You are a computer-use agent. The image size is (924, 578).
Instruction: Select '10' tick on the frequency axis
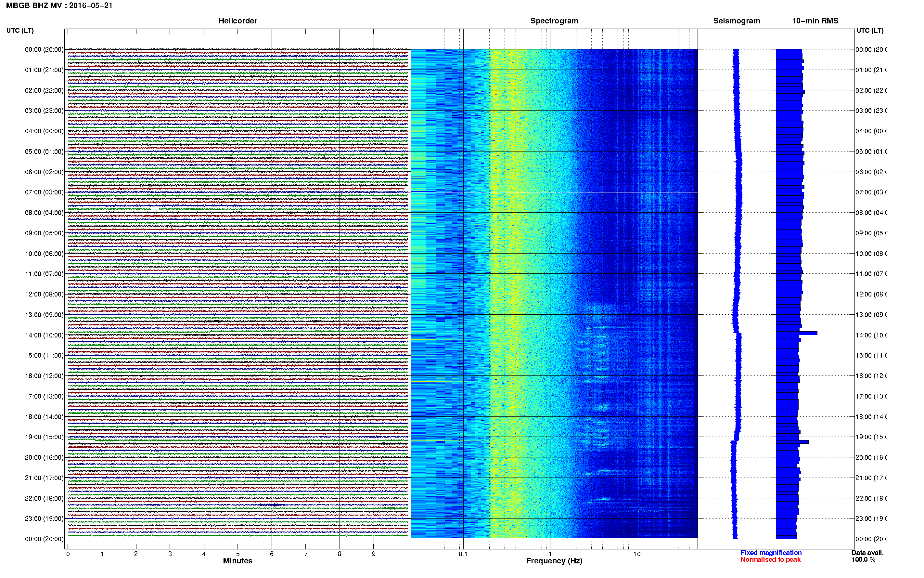637,554
